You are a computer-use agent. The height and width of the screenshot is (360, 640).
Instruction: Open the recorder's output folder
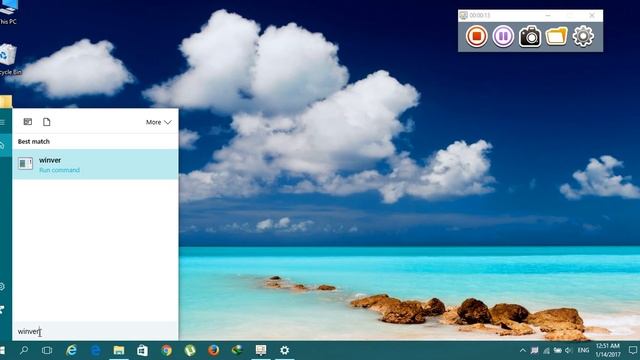click(x=556, y=36)
